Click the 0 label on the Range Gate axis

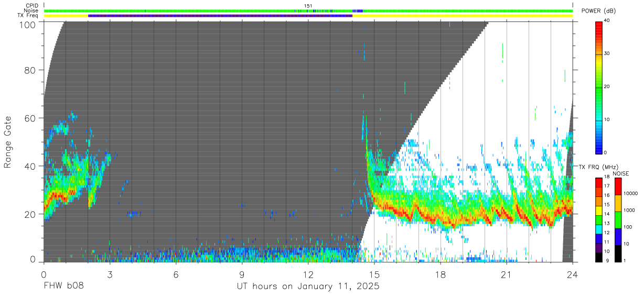(33, 260)
